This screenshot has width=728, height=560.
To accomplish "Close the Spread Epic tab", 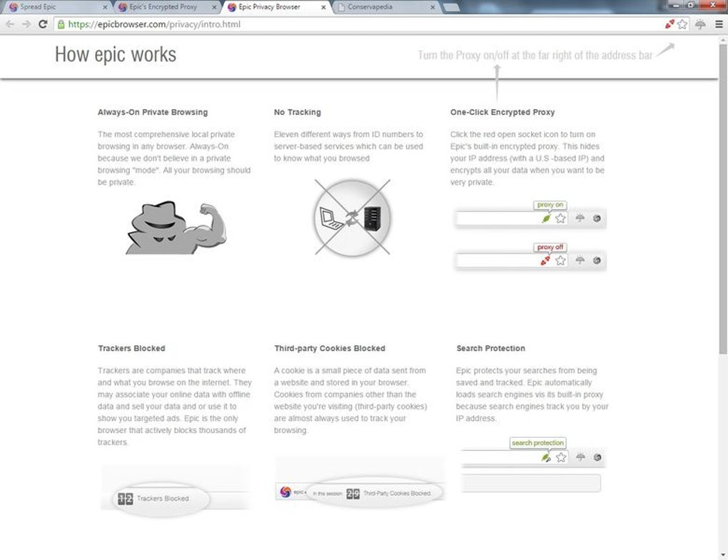I will tap(104, 7).
